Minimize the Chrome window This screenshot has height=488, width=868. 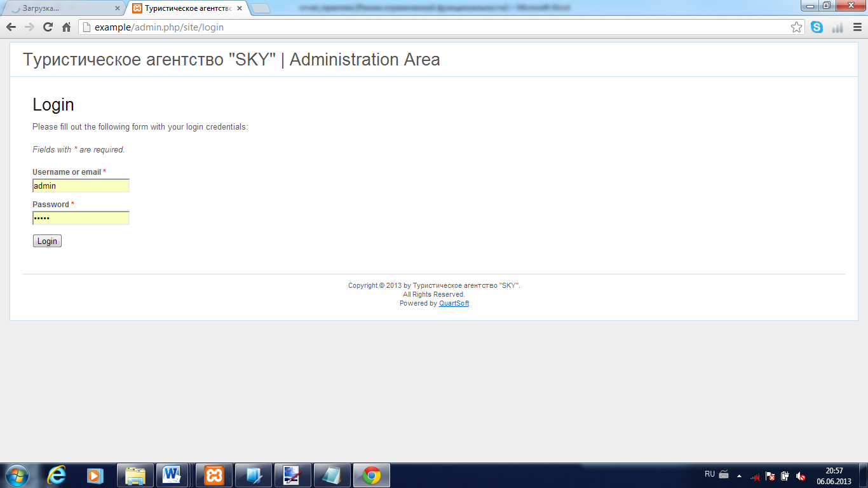point(810,5)
